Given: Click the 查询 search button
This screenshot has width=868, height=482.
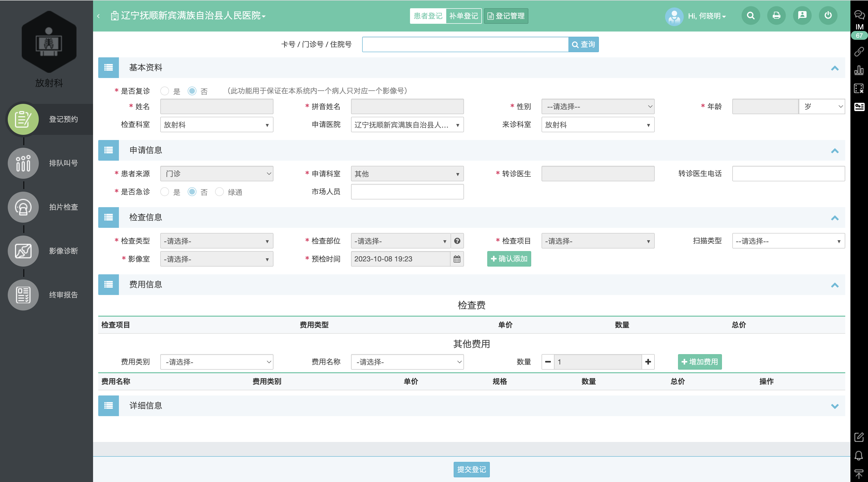Looking at the screenshot, I should pyautogui.click(x=583, y=44).
